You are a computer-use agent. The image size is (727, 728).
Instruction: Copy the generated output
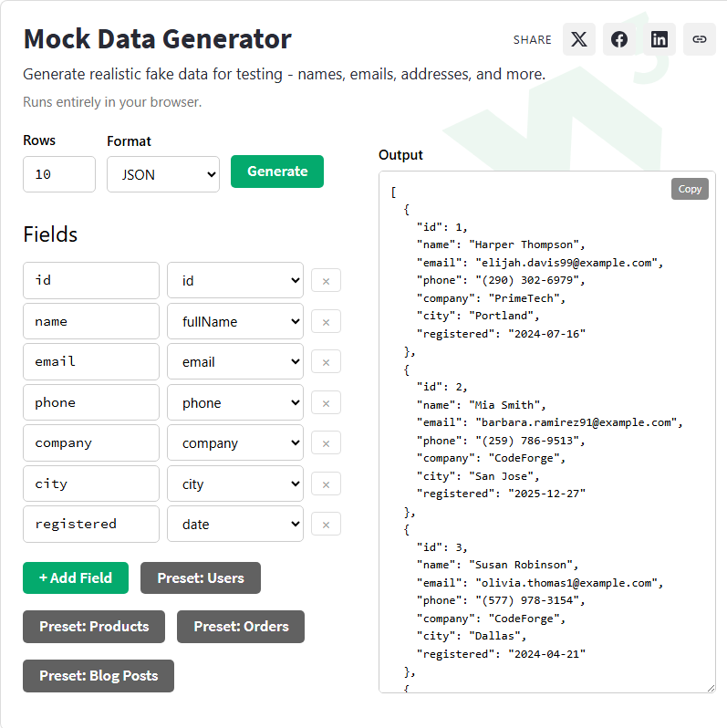[x=690, y=189]
